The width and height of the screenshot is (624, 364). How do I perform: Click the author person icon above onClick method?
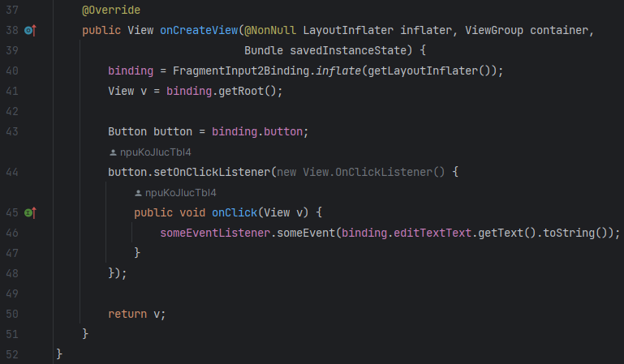click(x=138, y=193)
